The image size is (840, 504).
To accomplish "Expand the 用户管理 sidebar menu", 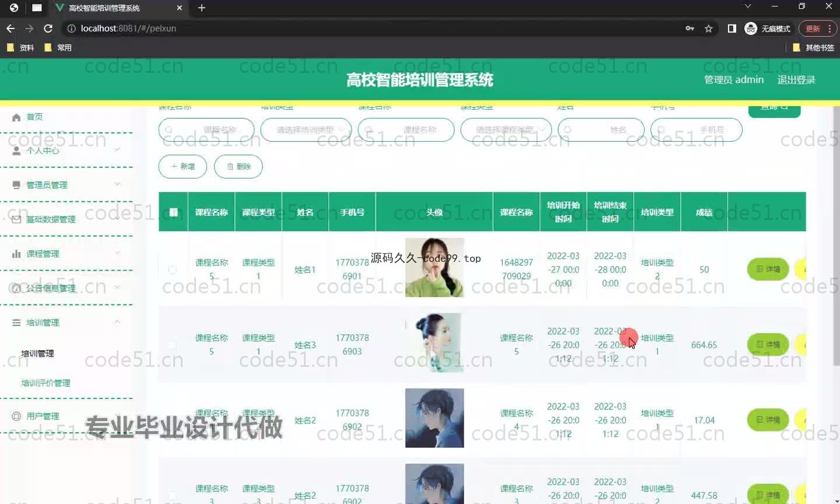I will pyautogui.click(x=43, y=416).
